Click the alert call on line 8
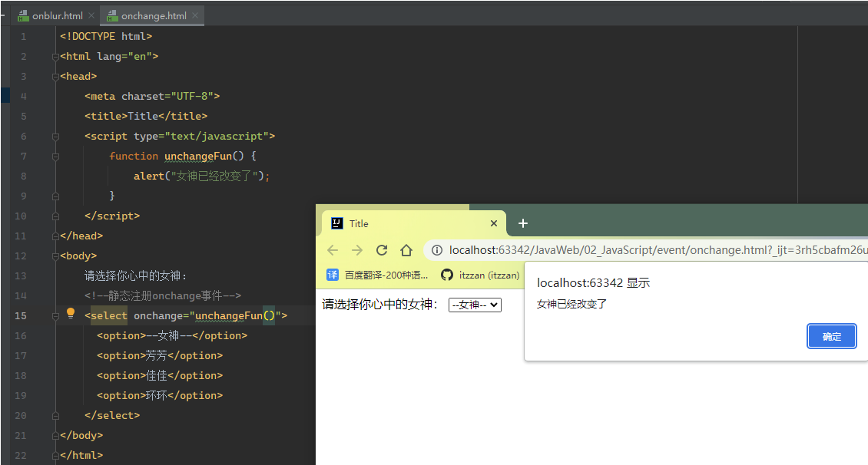The width and height of the screenshot is (868, 465). pos(201,176)
